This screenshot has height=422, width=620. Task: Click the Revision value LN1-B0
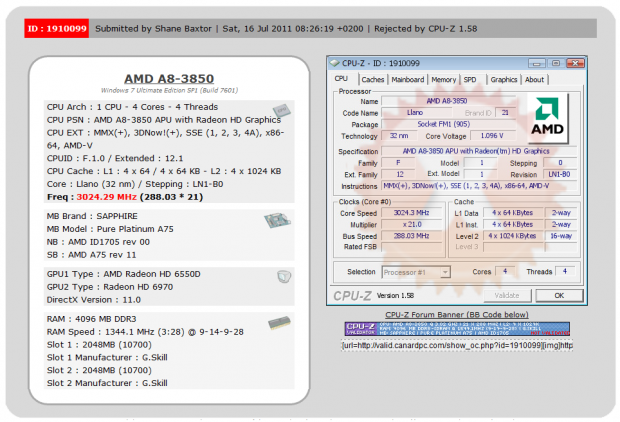coord(559,174)
